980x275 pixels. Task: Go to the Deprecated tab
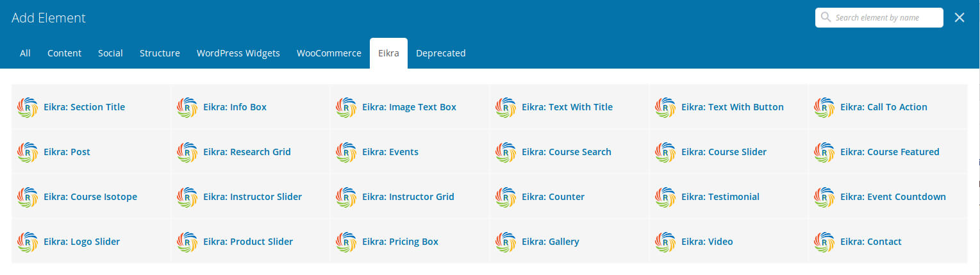[x=441, y=53]
